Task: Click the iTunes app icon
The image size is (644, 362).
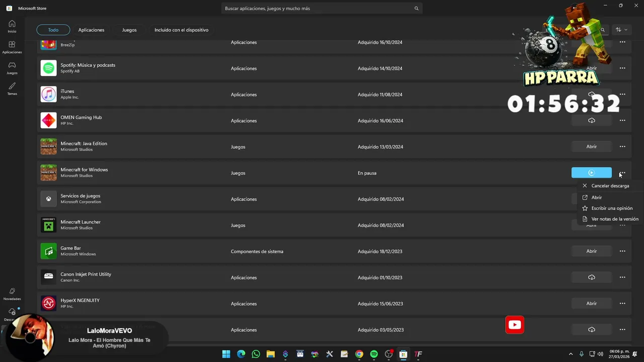Action: point(49,95)
